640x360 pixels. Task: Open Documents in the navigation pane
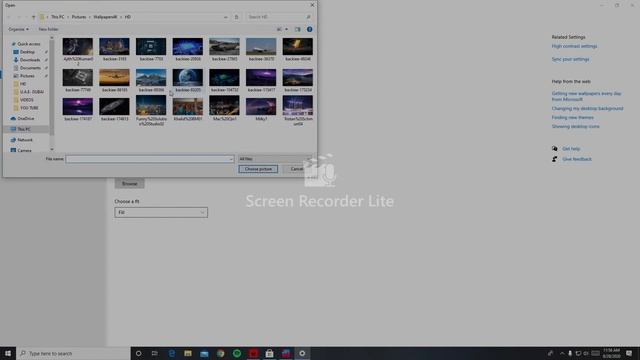30,68
